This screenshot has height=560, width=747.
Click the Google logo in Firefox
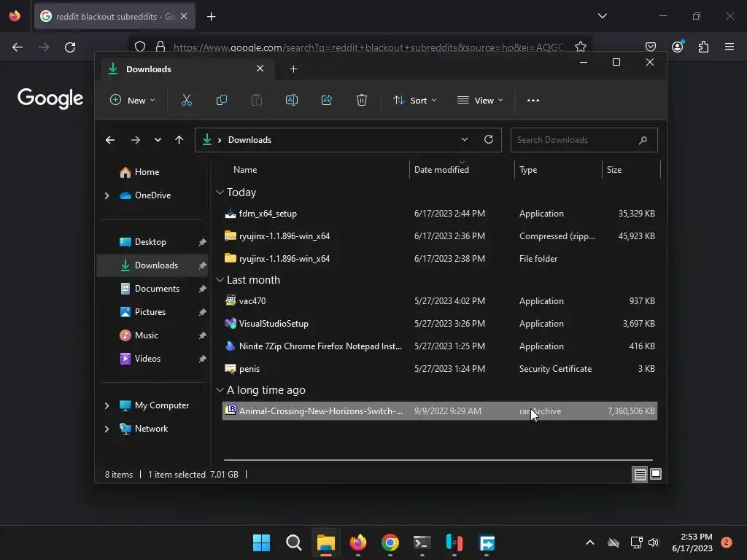pos(50,98)
